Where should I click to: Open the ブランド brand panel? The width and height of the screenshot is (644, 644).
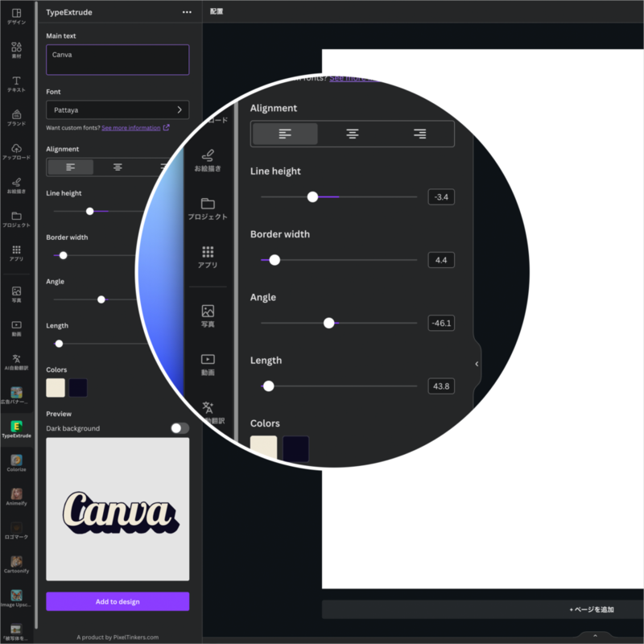[16, 118]
